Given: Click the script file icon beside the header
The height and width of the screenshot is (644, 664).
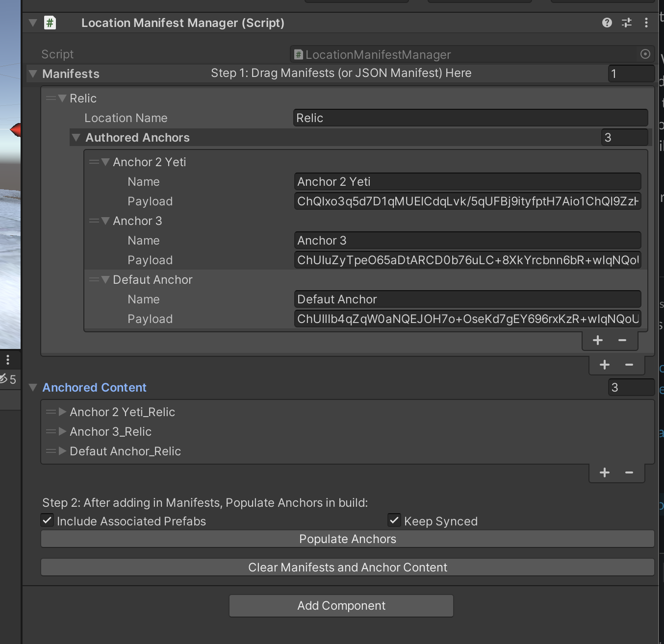Looking at the screenshot, I should point(50,23).
